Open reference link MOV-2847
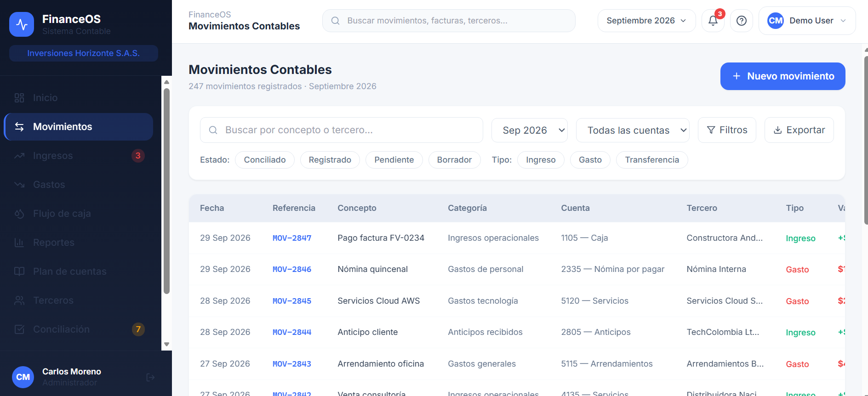Image resolution: width=868 pixels, height=396 pixels. coord(292,238)
